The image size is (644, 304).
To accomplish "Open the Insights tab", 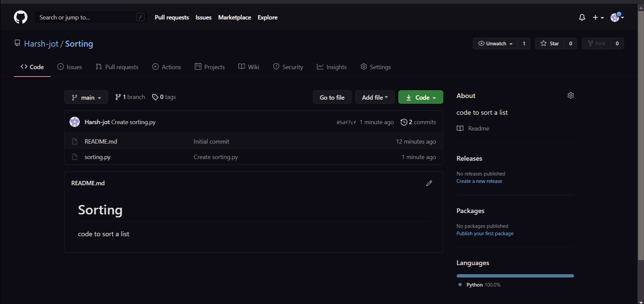I will click(x=332, y=67).
